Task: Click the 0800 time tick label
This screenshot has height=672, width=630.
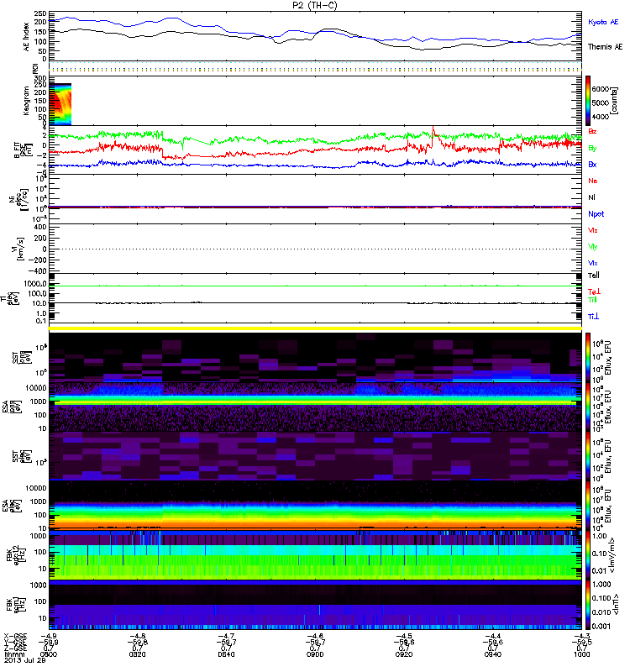Action: coord(49,654)
